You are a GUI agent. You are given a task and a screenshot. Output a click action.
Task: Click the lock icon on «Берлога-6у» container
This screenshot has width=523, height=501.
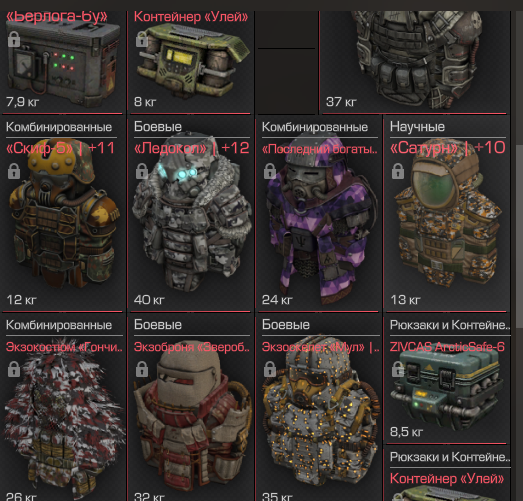tap(14, 39)
